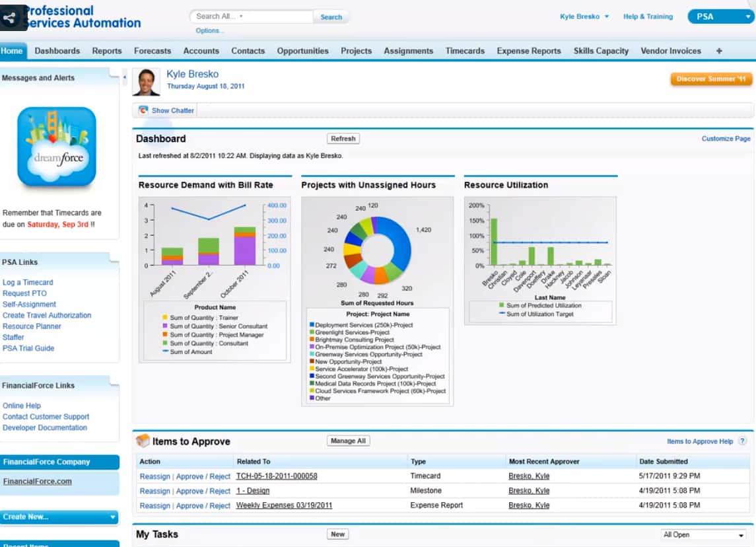Open Bresko, Kyle approver link in Timecard row
The height and width of the screenshot is (547, 756).
pos(529,476)
